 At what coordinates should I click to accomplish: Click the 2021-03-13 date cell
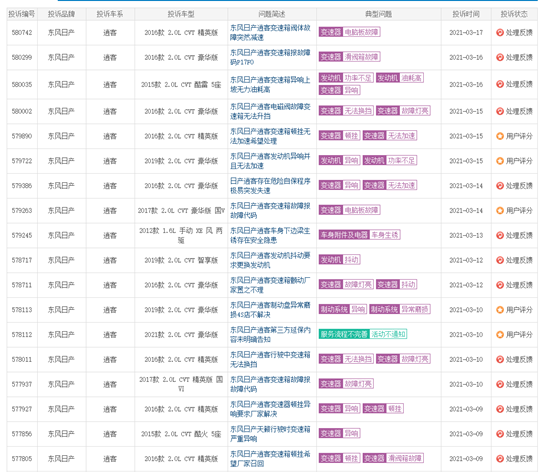click(466, 235)
